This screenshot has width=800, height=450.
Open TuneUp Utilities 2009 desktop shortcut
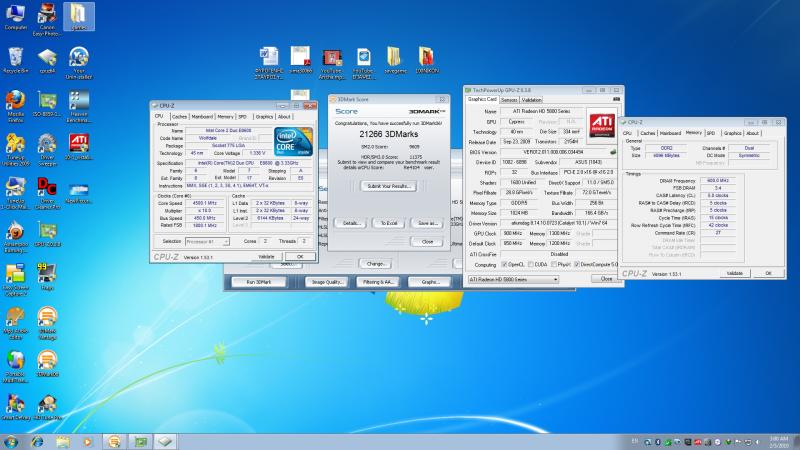click(15, 150)
